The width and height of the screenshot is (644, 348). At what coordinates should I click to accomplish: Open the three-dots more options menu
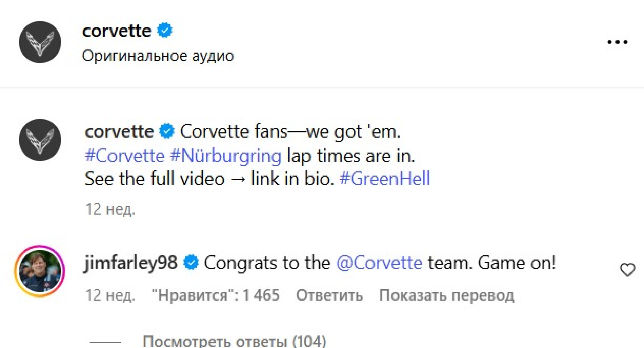(x=617, y=42)
